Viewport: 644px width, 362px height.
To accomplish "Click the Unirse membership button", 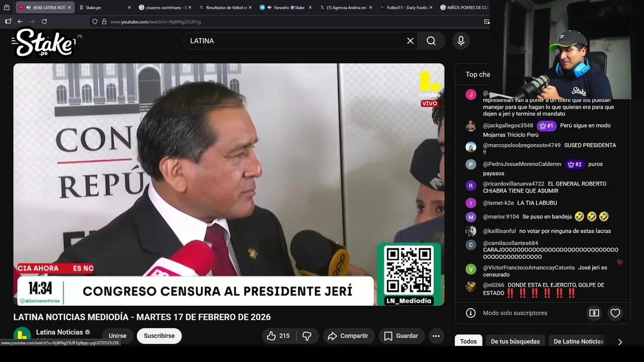I will click(118, 336).
